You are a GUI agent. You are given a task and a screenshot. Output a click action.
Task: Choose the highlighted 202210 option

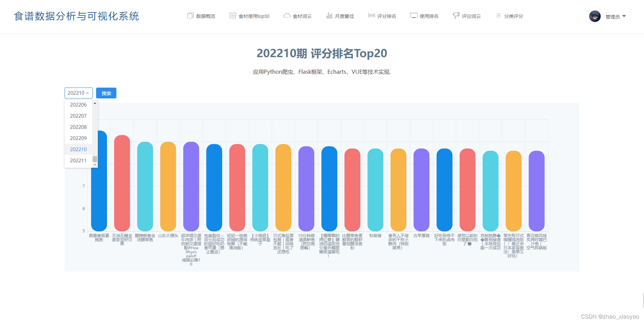[78, 149]
